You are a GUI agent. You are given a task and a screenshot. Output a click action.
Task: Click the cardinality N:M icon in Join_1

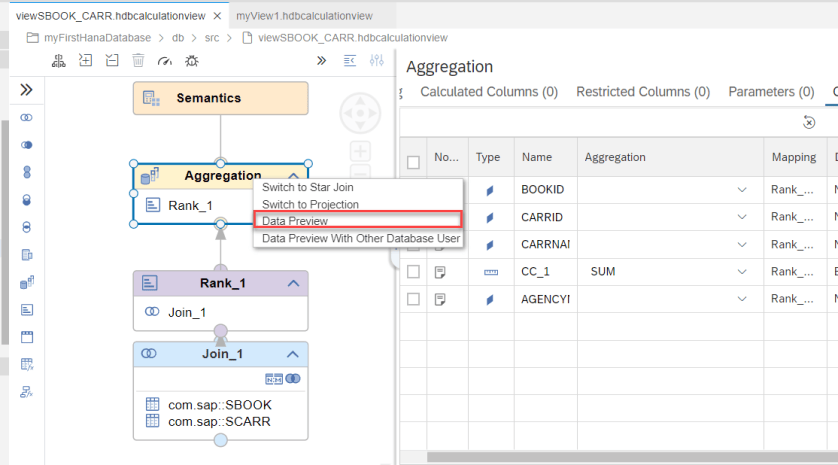(274, 379)
